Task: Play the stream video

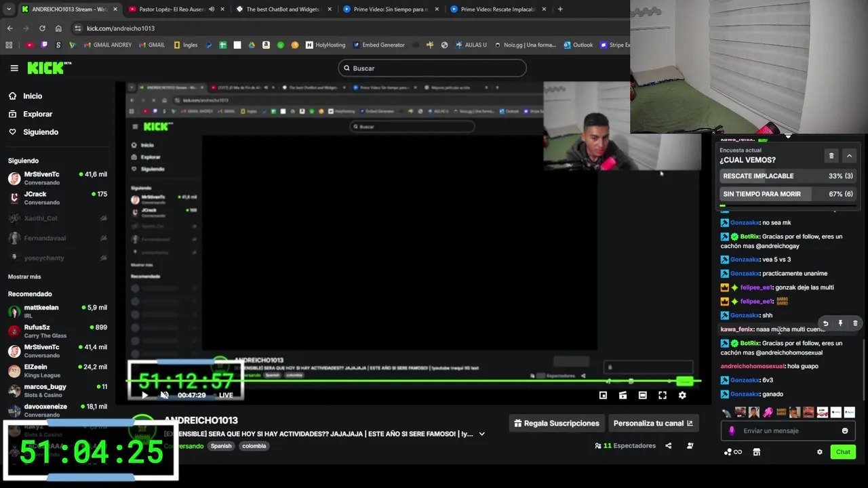Action: click(144, 395)
